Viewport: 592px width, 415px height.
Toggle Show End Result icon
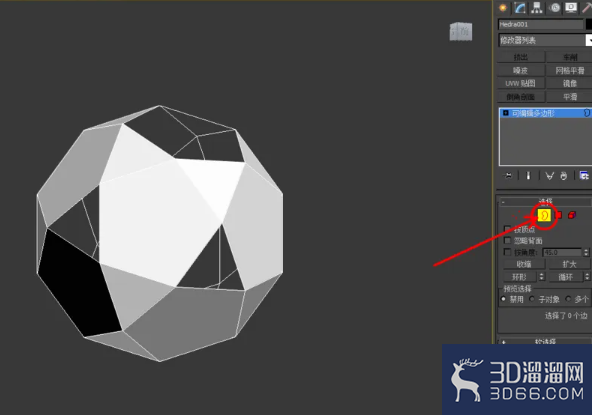point(528,176)
